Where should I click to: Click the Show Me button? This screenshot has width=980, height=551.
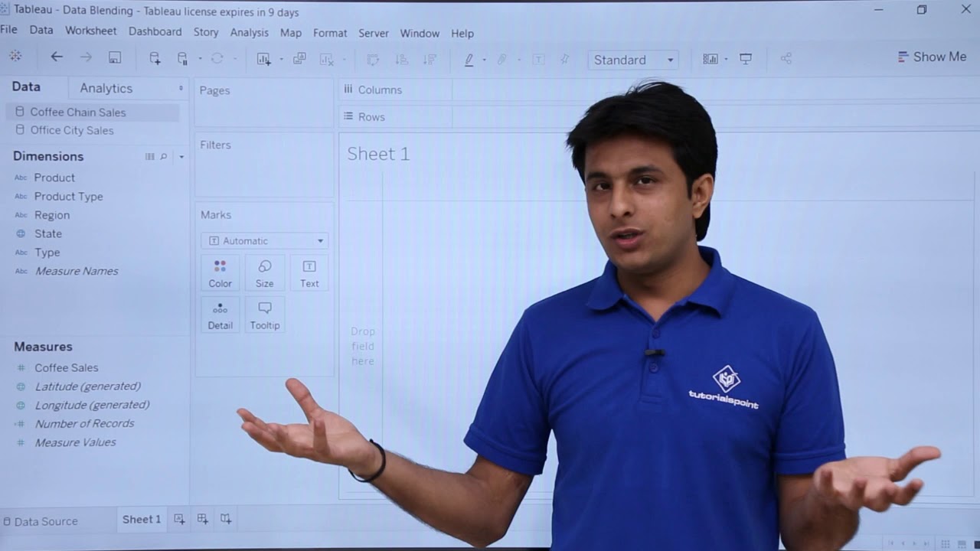932,57
